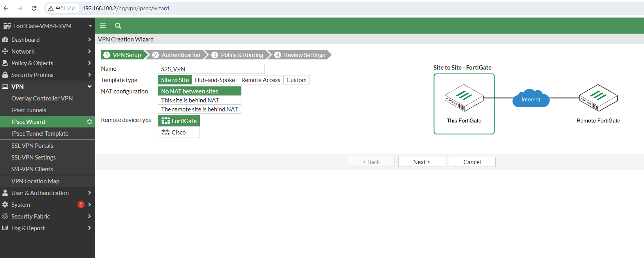
Task: Open Overlay Controller VPN menu item
Action: pos(42,98)
